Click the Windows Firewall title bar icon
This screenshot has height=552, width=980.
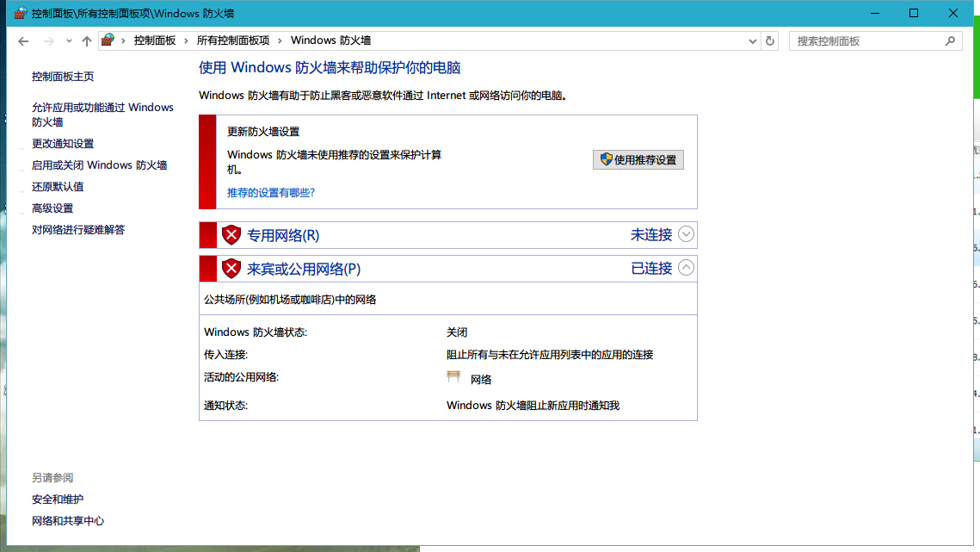[21, 13]
